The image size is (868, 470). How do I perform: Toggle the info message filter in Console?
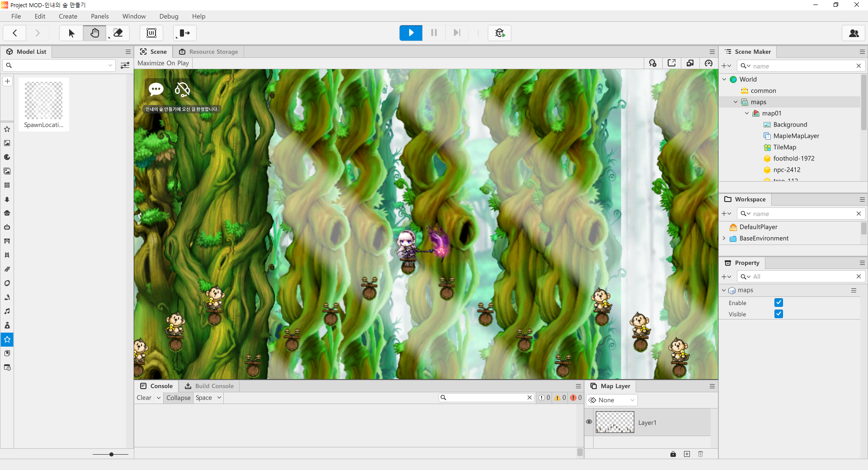point(544,398)
